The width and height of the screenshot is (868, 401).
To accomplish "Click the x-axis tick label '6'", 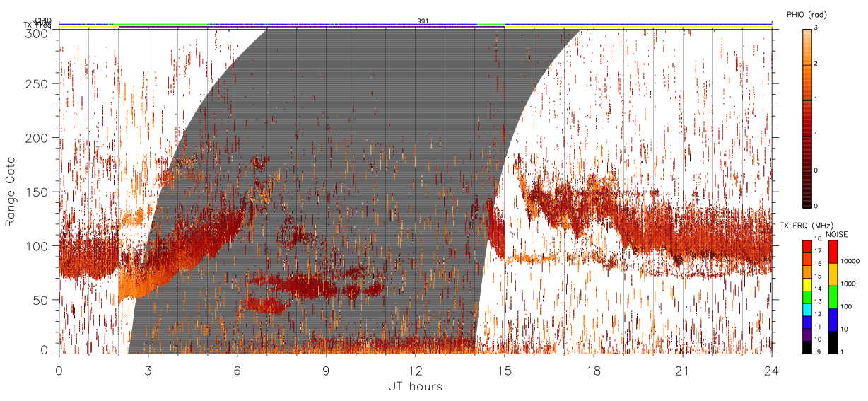I will [237, 370].
